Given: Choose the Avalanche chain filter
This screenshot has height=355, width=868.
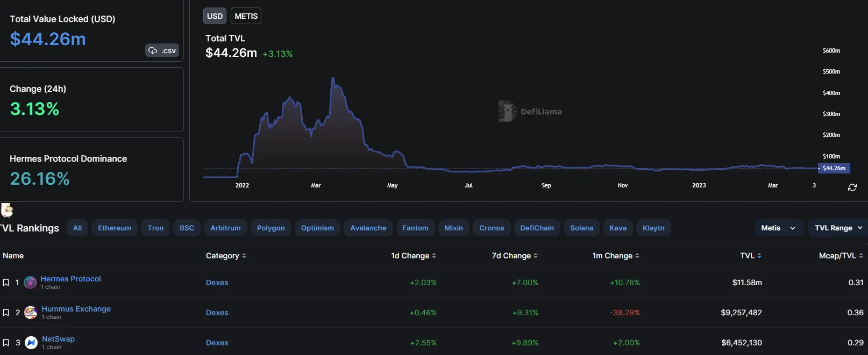Looking at the screenshot, I should [x=368, y=228].
